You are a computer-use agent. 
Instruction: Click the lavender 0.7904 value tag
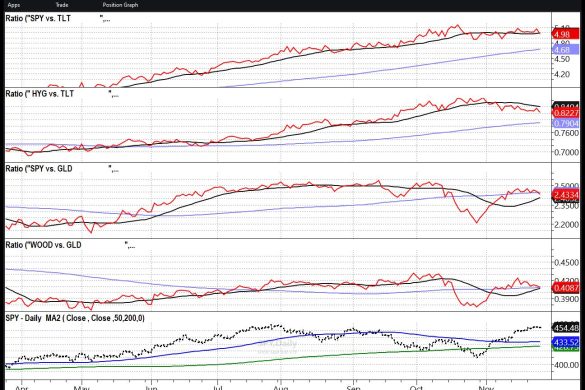566,123
